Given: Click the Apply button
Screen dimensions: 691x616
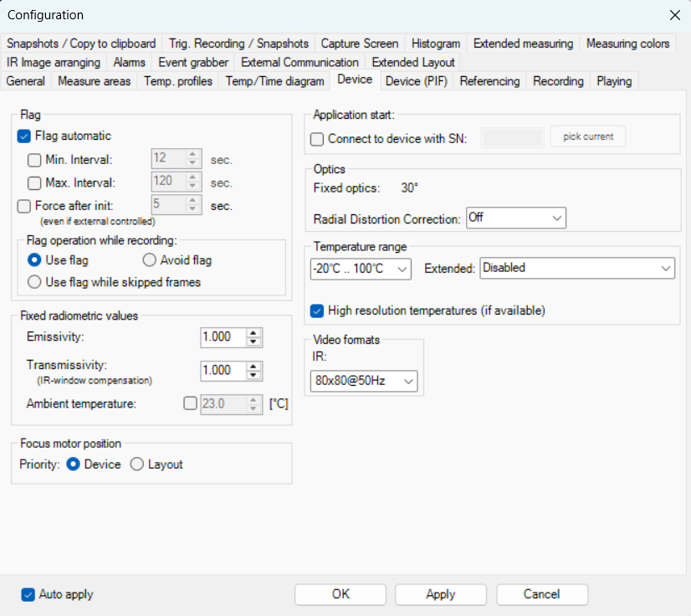Looking at the screenshot, I should (441, 594).
